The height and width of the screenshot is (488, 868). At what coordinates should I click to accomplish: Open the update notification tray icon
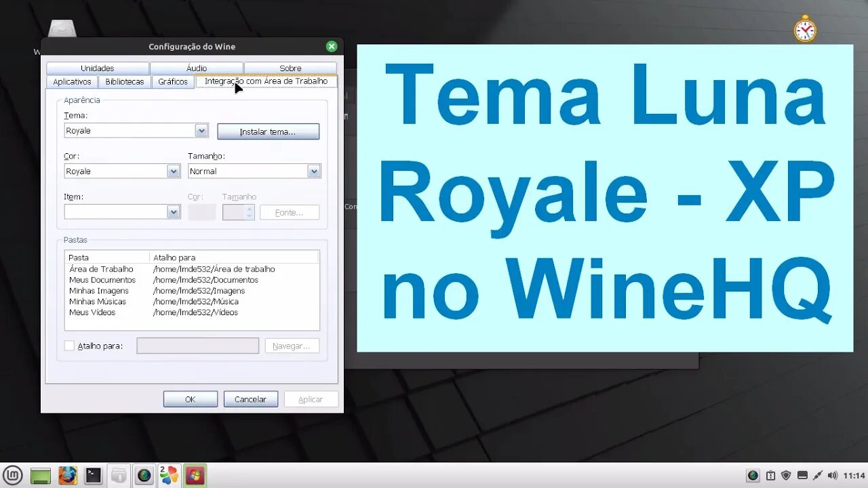(x=770, y=476)
